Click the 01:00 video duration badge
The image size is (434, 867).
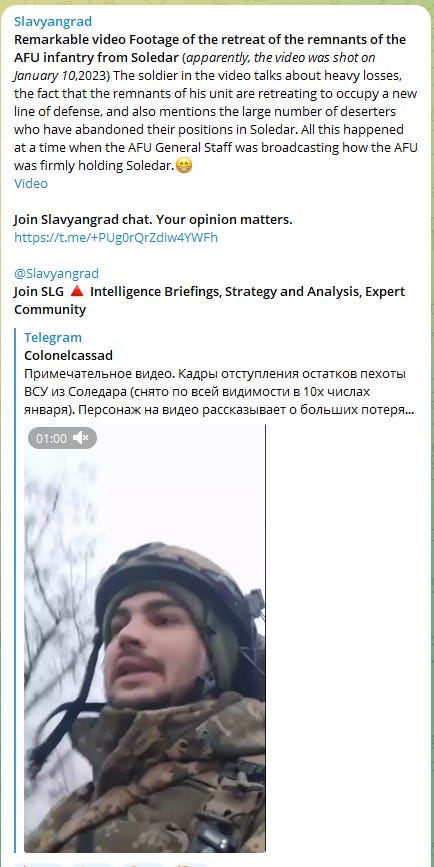(51, 438)
